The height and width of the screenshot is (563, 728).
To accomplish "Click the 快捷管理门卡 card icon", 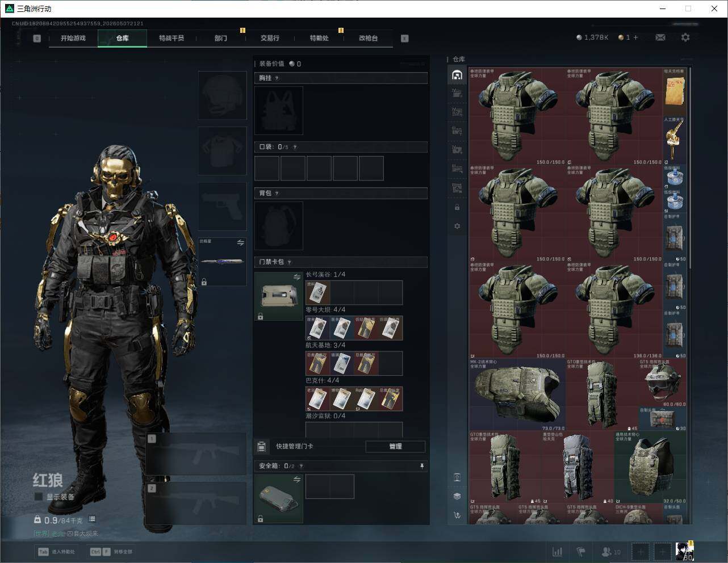I will (261, 446).
